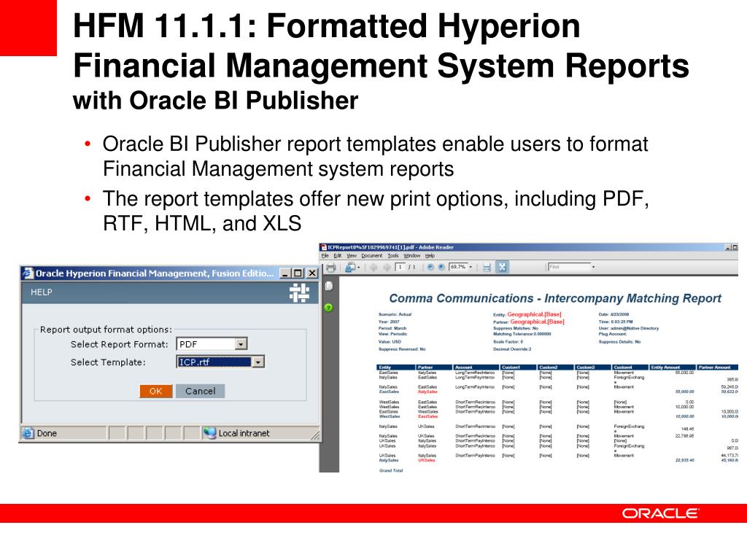Click the Cancel button in dialog
The height and width of the screenshot is (560, 747).
coord(200,391)
